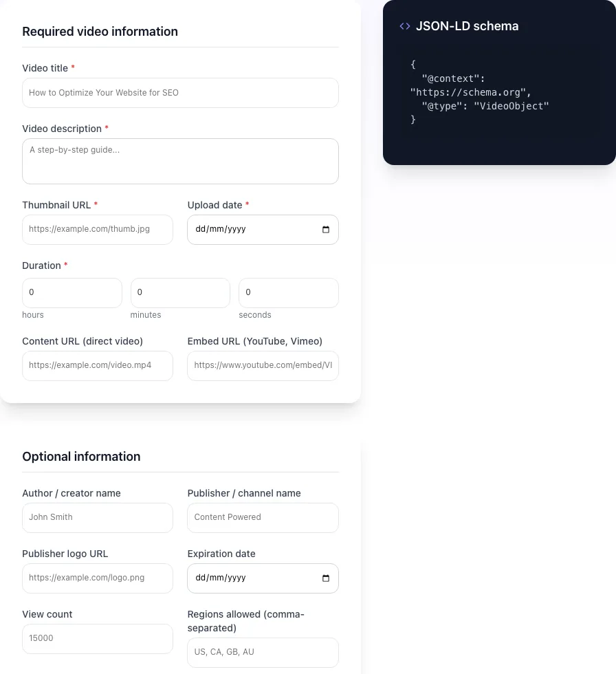This screenshot has height=674, width=616.
Task: Click the Expiration date dd/mm/yyyy field
Action: 263,578
